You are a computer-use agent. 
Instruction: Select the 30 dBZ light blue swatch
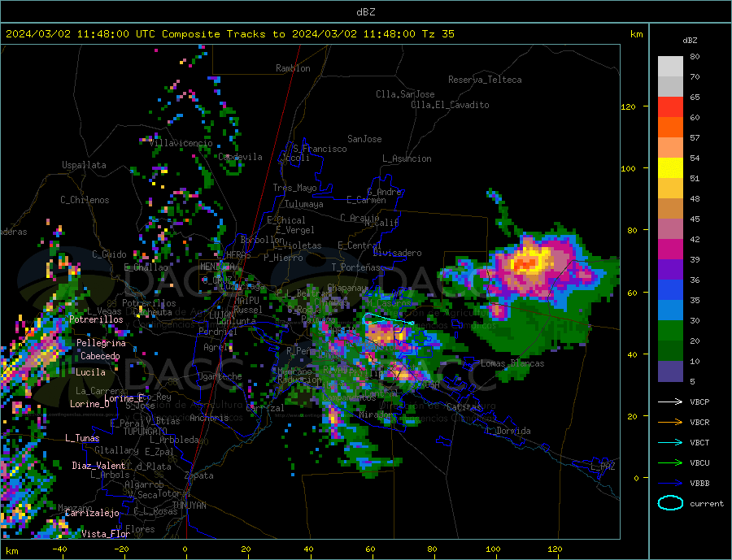point(670,310)
